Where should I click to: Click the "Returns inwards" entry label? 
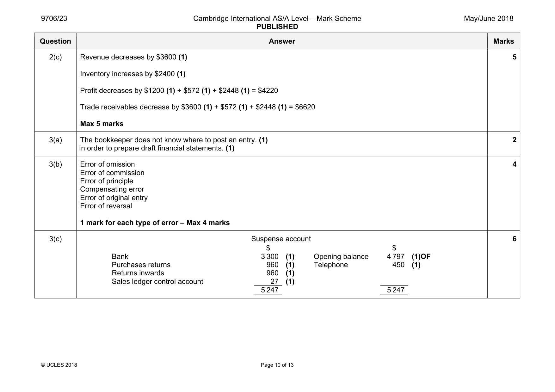[138, 273]
